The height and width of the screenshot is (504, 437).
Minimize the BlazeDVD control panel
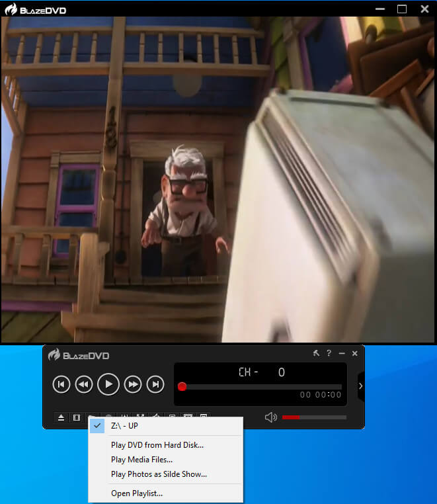342,353
